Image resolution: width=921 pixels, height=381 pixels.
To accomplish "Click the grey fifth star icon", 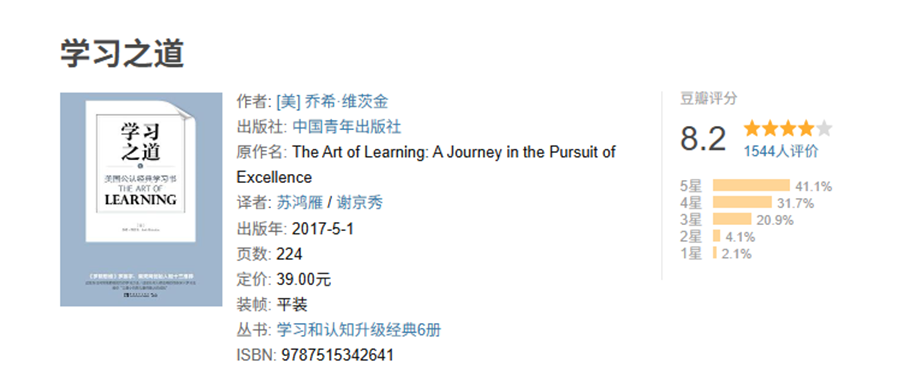I will tap(824, 128).
